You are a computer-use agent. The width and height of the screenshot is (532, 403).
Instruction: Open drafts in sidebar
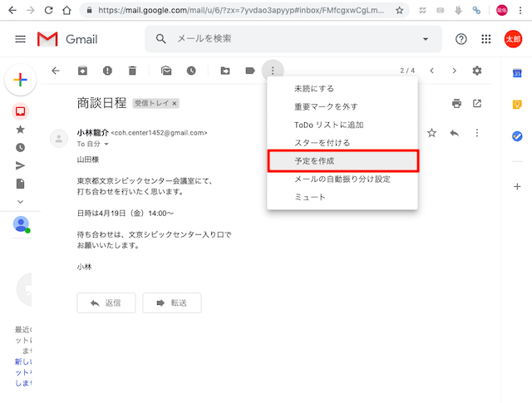(20, 184)
